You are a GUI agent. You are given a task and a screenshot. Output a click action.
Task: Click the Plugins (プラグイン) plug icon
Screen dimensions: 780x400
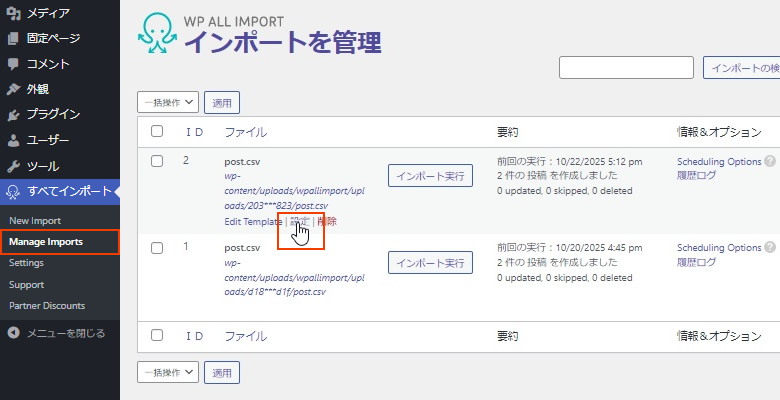tap(13, 115)
